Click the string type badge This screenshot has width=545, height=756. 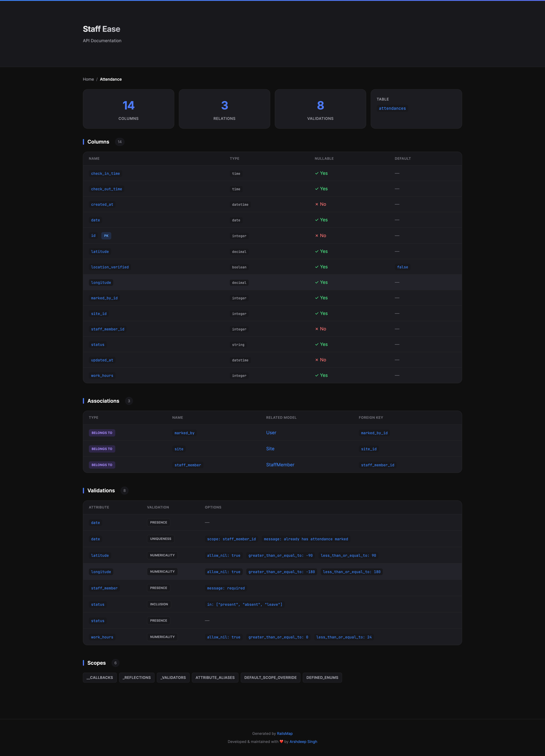click(x=238, y=345)
